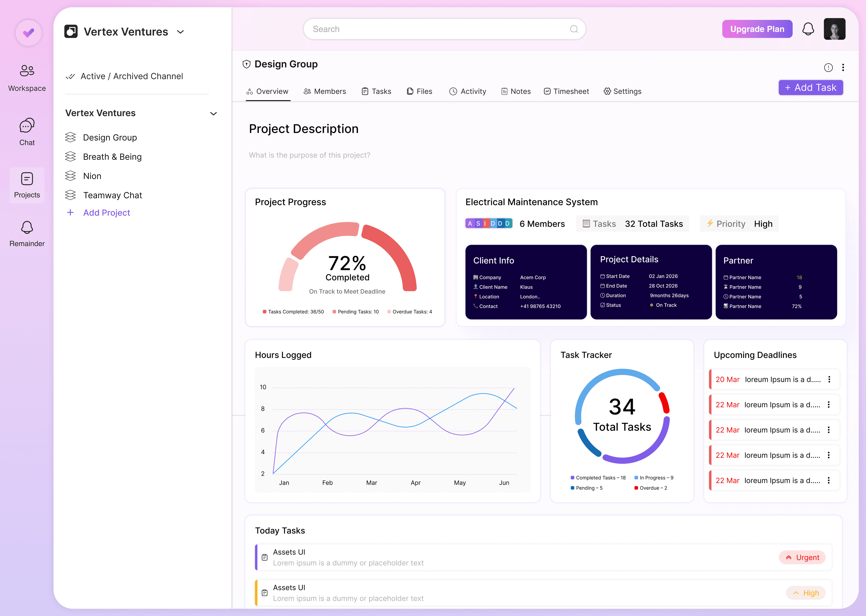866x616 pixels.
Task: Click the Add Task button
Action: coord(811,88)
